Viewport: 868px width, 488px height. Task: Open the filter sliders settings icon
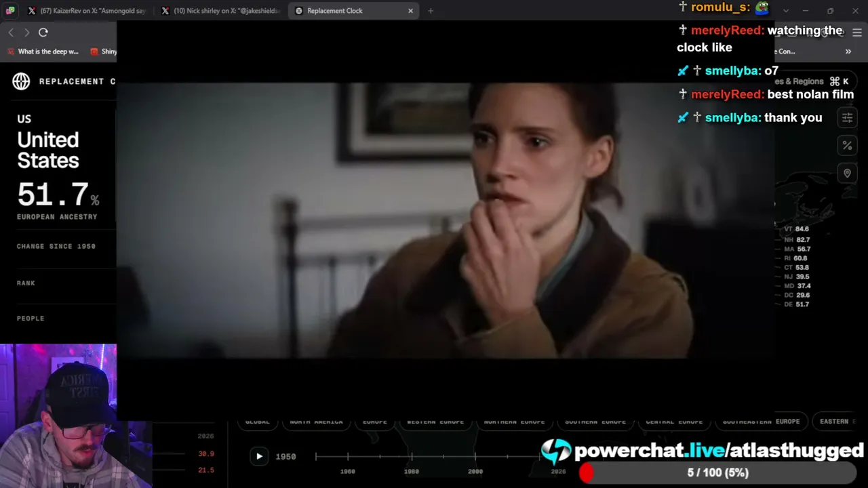point(847,118)
